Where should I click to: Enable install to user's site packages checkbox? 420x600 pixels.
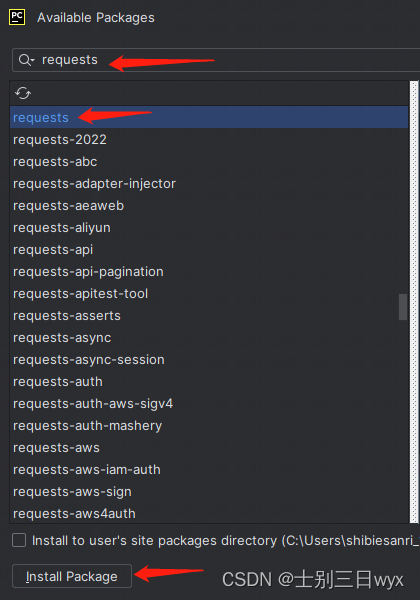pyautogui.click(x=19, y=540)
